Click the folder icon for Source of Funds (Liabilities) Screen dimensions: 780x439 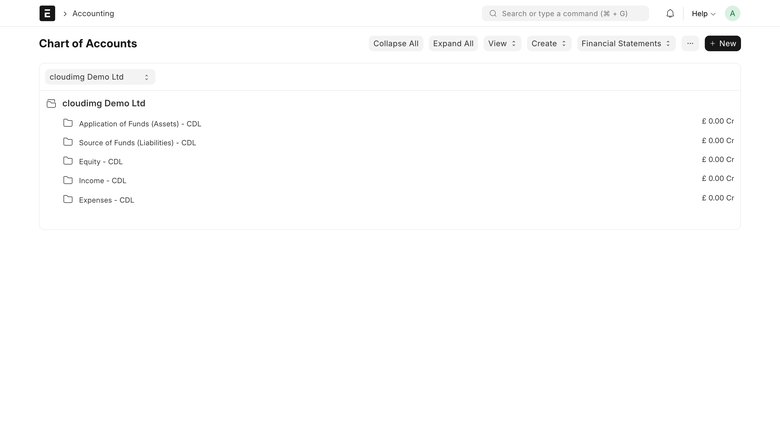tap(68, 142)
